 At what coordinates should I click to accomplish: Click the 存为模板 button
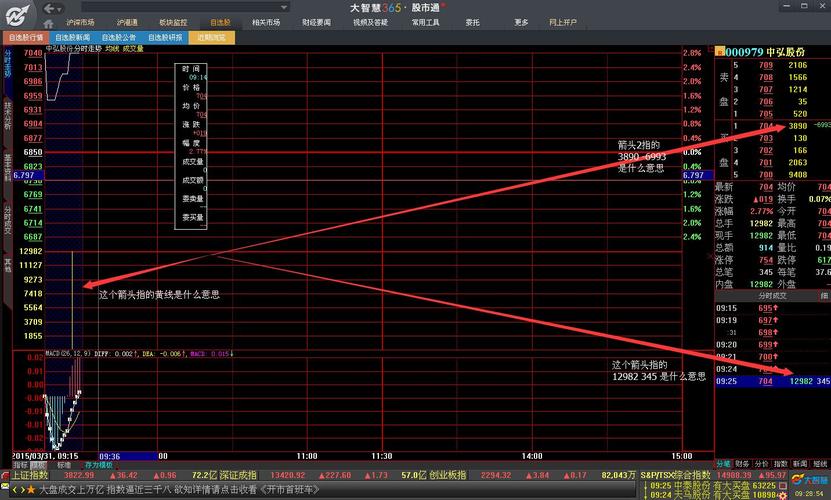tap(98, 465)
